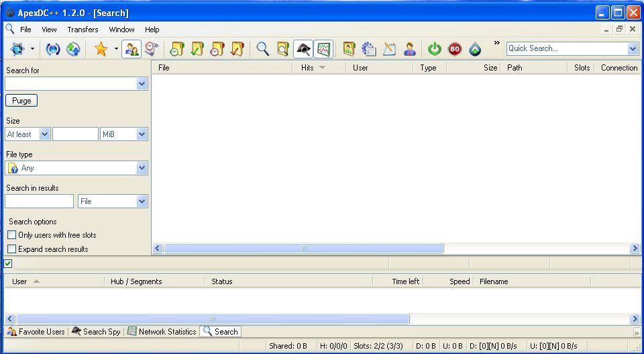Click right arrow of results scrollbar
The height and width of the screenshot is (354, 644).
pyautogui.click(x=635, y=249)
